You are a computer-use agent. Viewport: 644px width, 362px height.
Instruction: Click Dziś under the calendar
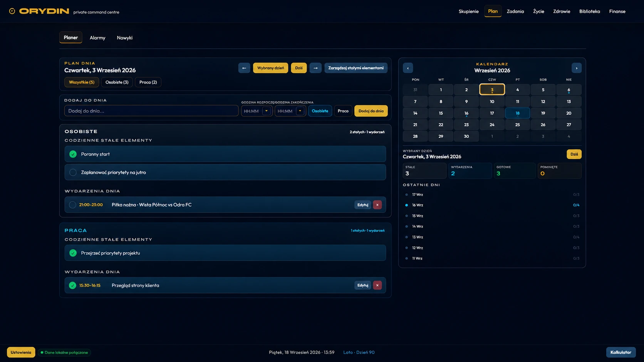coord(574,154)
